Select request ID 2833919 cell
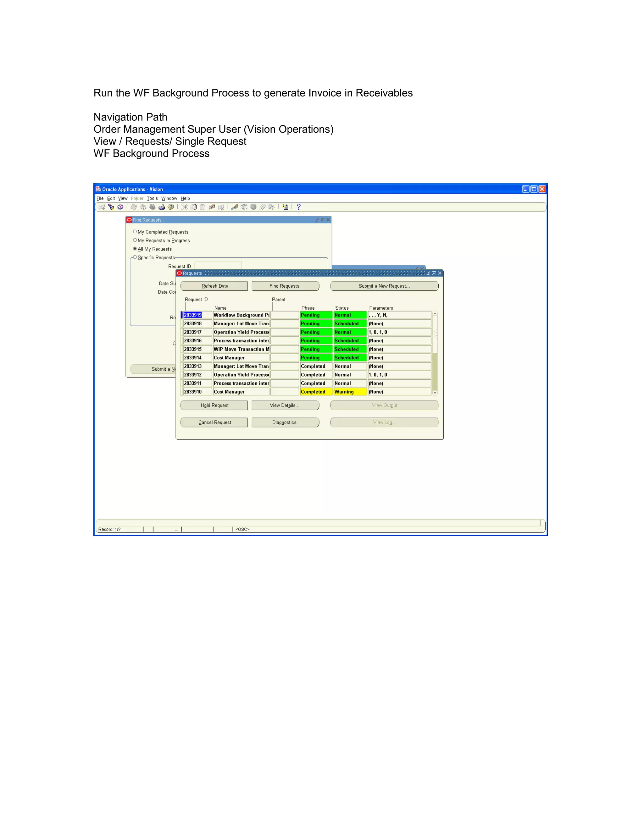 point(197,315)
